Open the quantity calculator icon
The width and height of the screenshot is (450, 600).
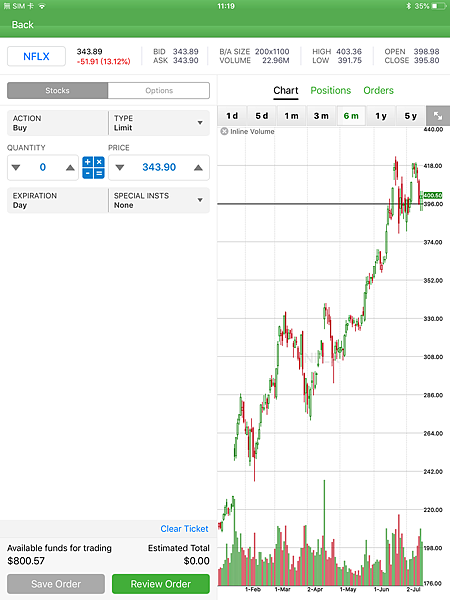click(93, 168)
